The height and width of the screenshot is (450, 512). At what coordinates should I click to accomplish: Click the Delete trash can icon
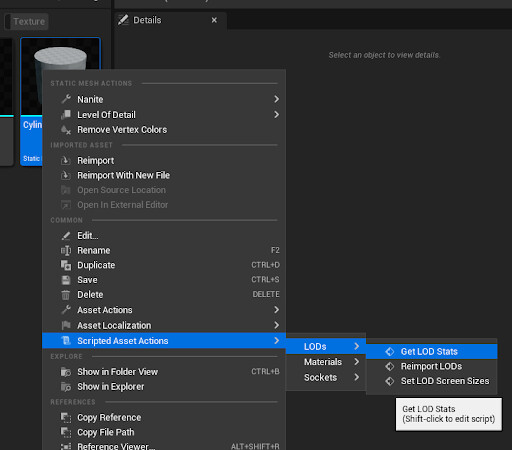tap(66, 295)
